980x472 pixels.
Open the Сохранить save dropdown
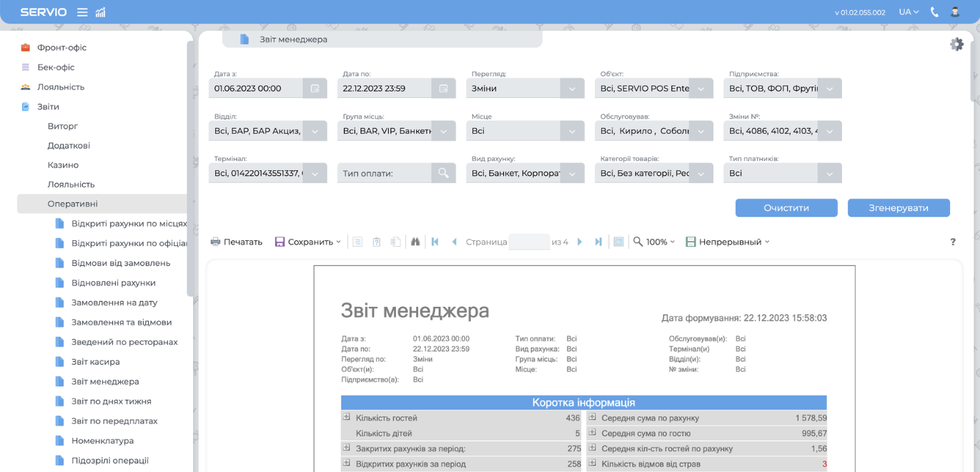[x=308, y=242]
